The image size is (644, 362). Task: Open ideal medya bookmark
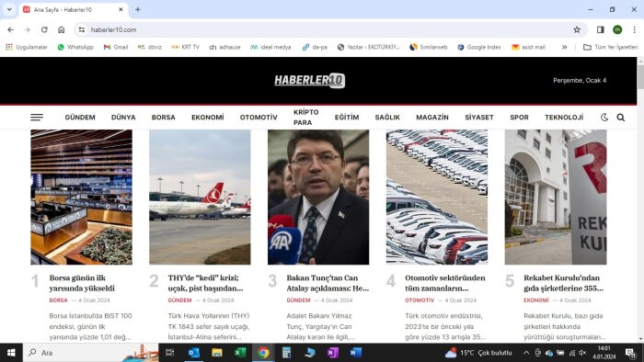270,47
